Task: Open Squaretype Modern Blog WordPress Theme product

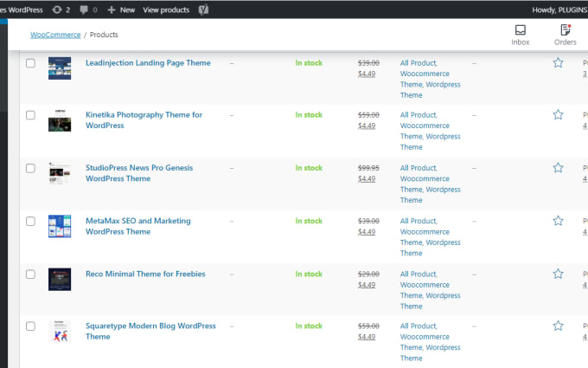Action: [x=150, y=331]
